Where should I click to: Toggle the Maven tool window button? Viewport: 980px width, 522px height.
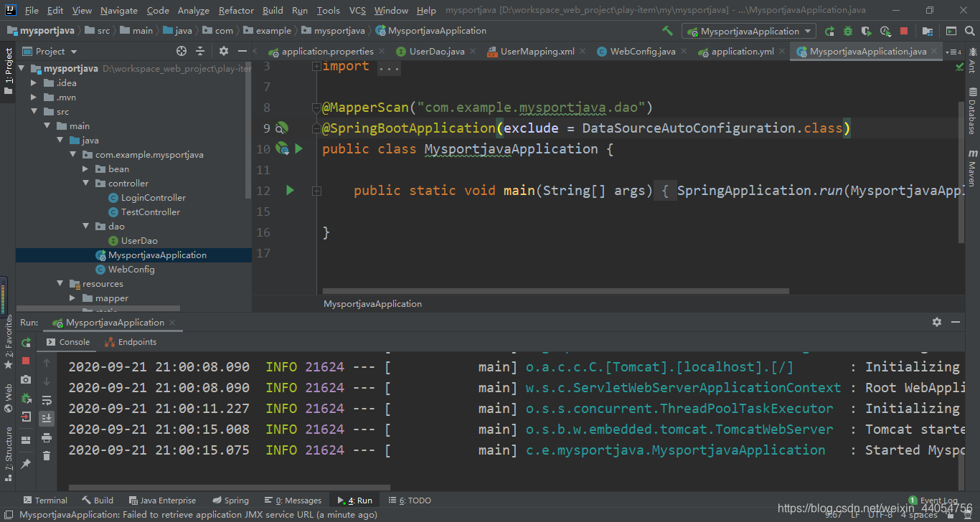point(972,169)
